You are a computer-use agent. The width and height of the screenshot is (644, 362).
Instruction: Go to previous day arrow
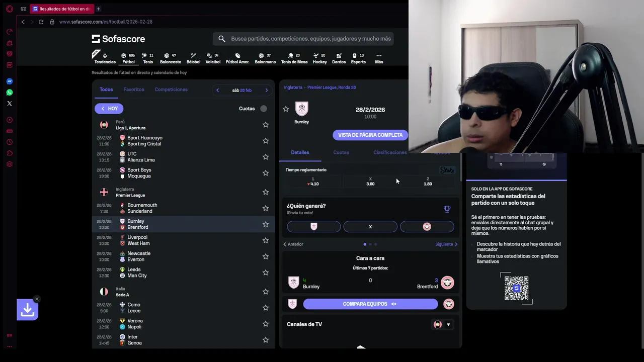coord(217,90)
